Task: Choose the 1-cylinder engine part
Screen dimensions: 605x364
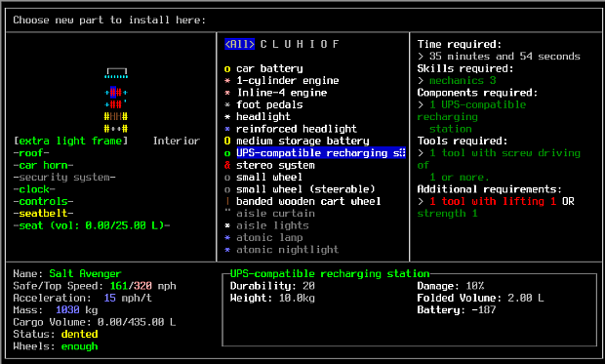Action: pyautogui.click(x=288, y=81)
